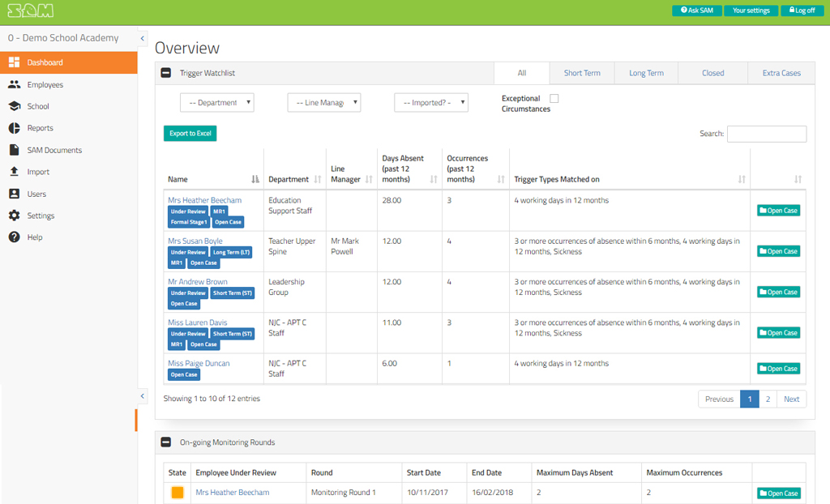Click Open Case button in Susan Boyle row

pyautogui.click(x=778, y=251)
